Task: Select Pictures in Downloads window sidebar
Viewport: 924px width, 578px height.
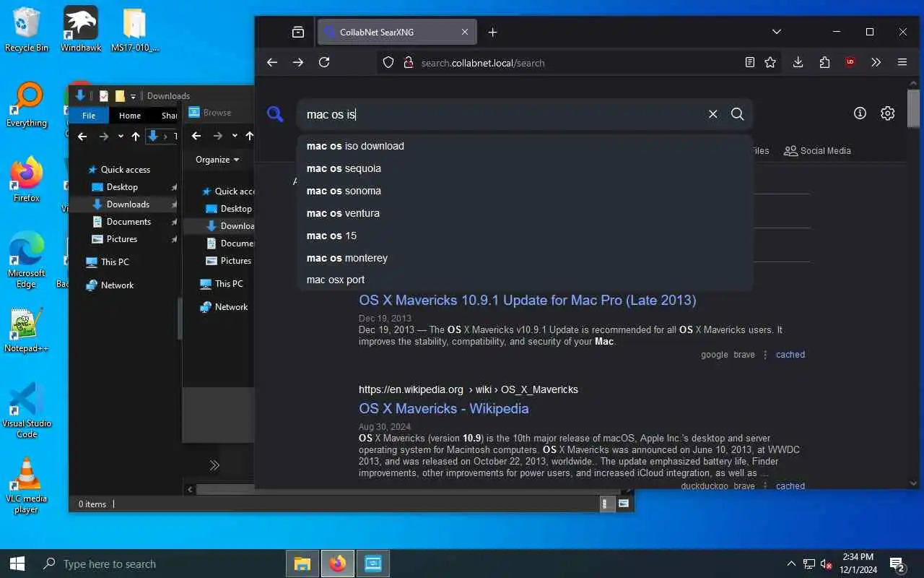Action: (x=122, y=239)
